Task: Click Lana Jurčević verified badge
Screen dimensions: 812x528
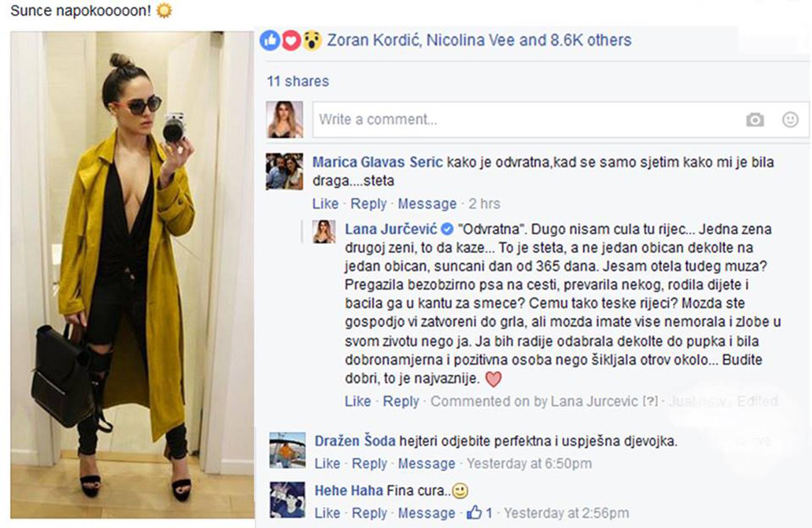Action: [447, 229]
